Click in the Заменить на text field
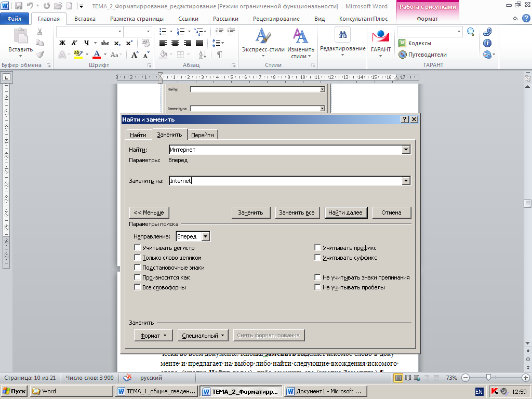Screen dimensions: 532x399 tap(285, 181)
